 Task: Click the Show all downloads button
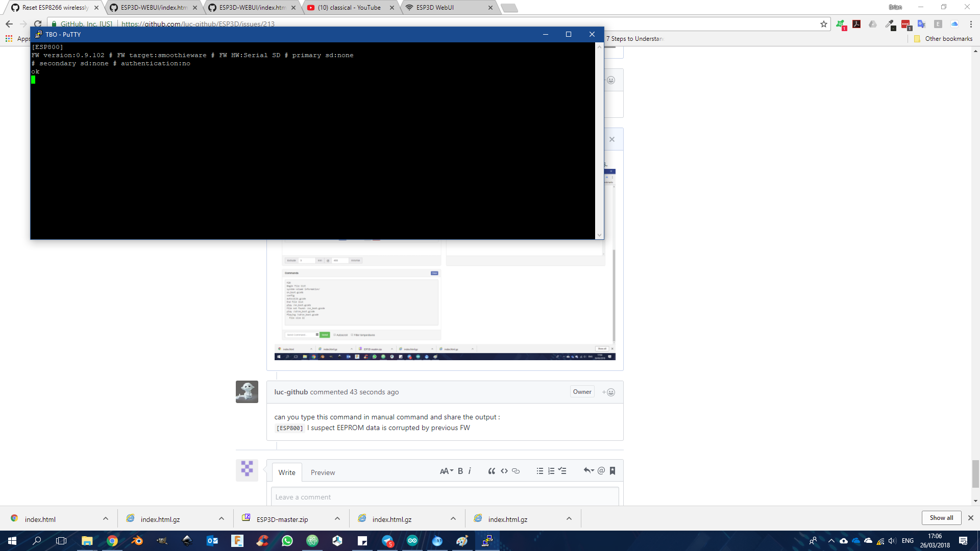click(x=941, y=517)
